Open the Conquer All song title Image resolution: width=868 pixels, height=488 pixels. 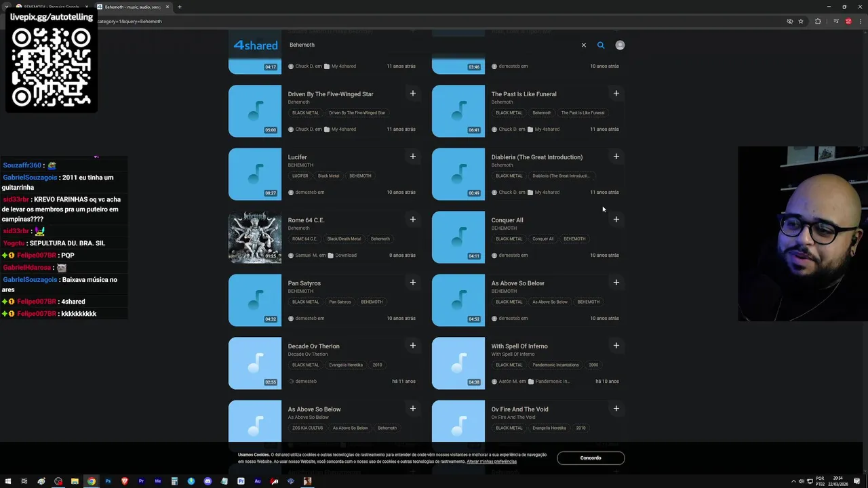[507, 220]
